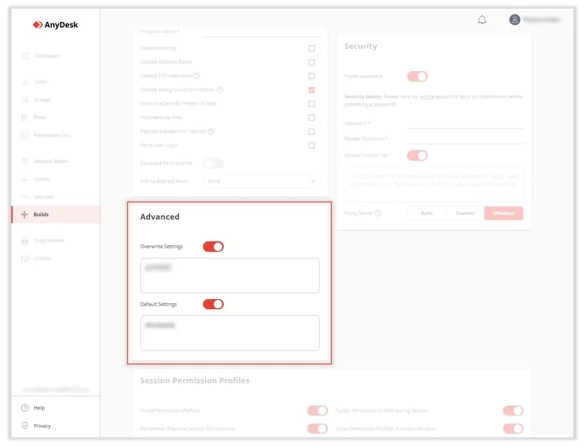The image size is (588, 448).
Task: Turn off the Overwrite Settings toggle
Action: pos(213,247)
